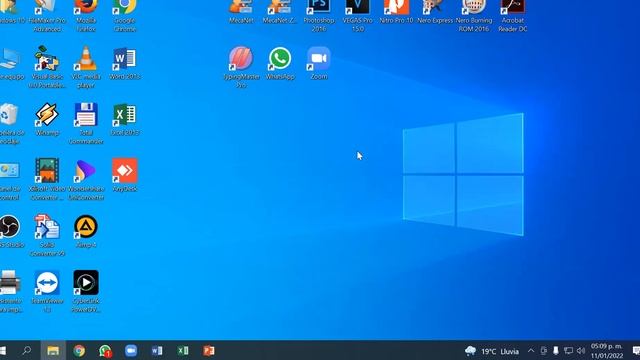Select the Zoom desktop shortcut
640x360 pixels.
(x=319, y=63)
